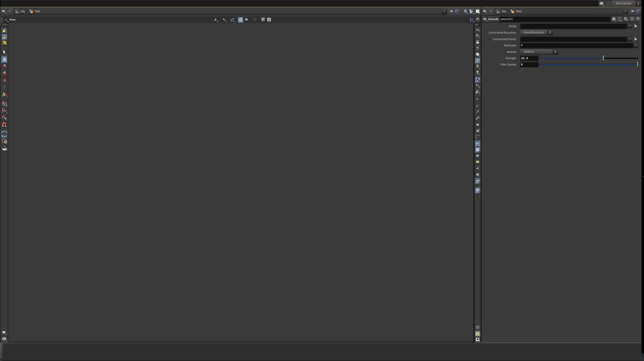Open viewport display settings square gear icon
This screenshot has height=361, width=644.
tap(269, 20)
